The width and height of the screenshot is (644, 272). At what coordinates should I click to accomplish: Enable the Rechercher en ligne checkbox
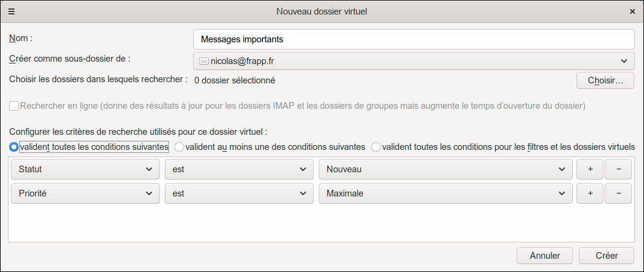pos(14,106)
